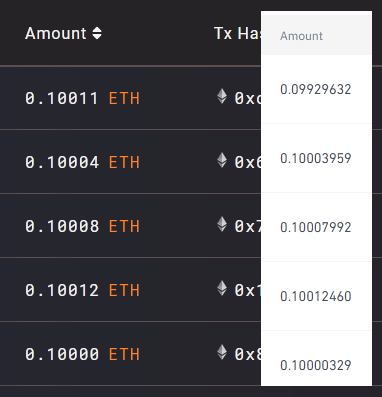Click Ethereum icon in 0.10008 ETH row
The width and height of the screenshot is (382, 397).
[222, 224]
